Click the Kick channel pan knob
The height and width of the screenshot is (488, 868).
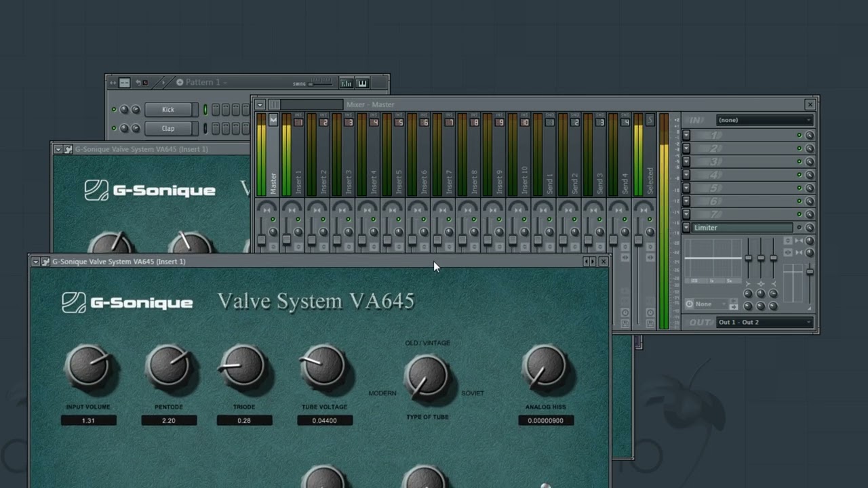[124, 110]
